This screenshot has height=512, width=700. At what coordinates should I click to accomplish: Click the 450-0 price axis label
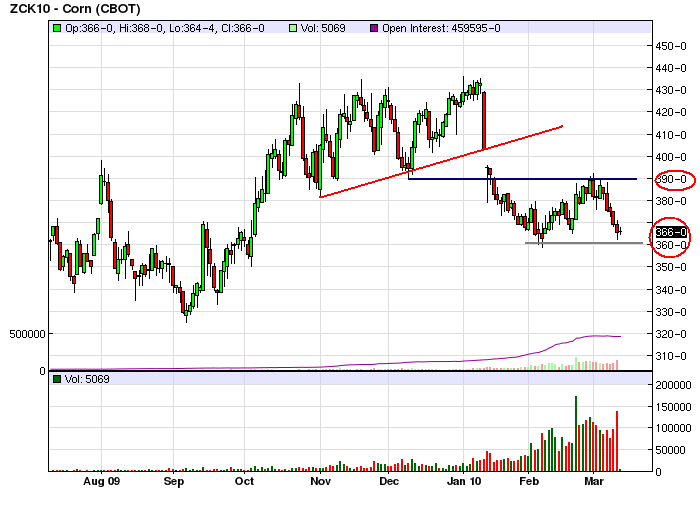(671, 46)
